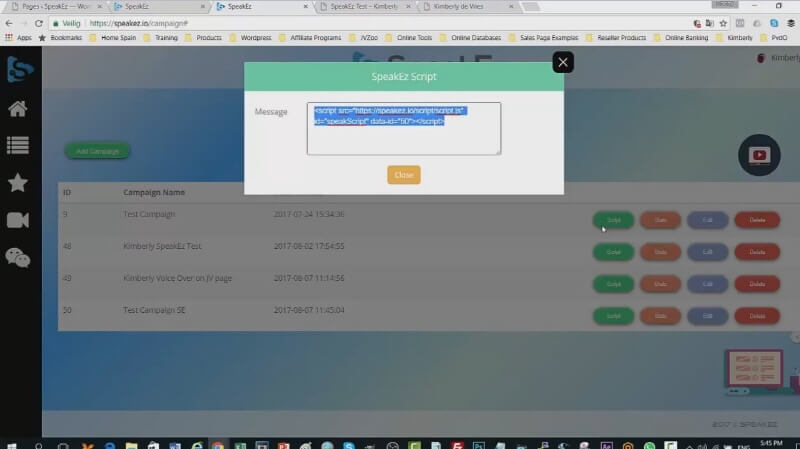Open Products bookmarks folder
This screenshot has height=449, width=800.
(204, 38)
